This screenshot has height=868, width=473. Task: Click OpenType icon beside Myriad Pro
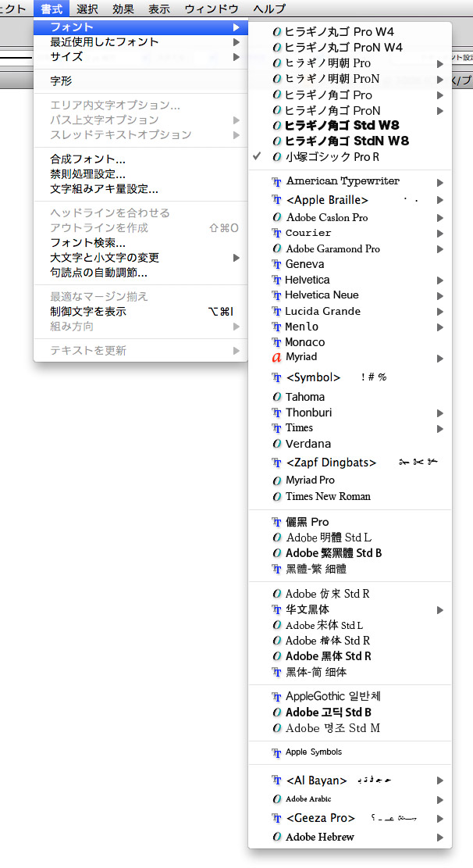(277, 481)
